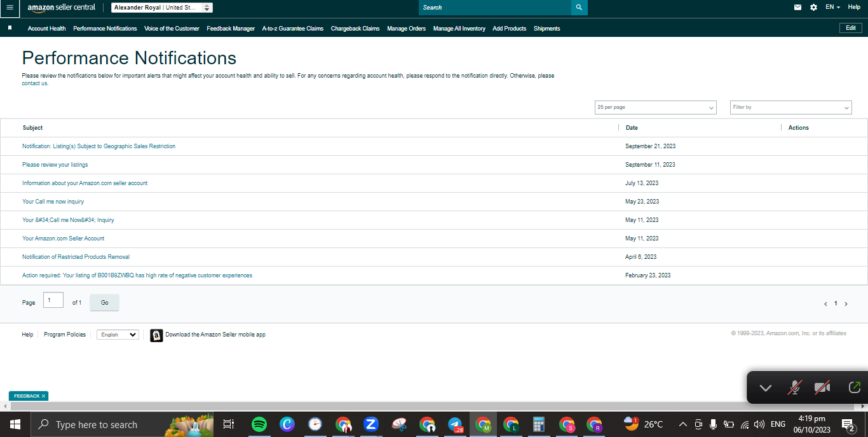Open Zoom from the taskbar
Screen dimensions: 868x437
click(371, 424)
